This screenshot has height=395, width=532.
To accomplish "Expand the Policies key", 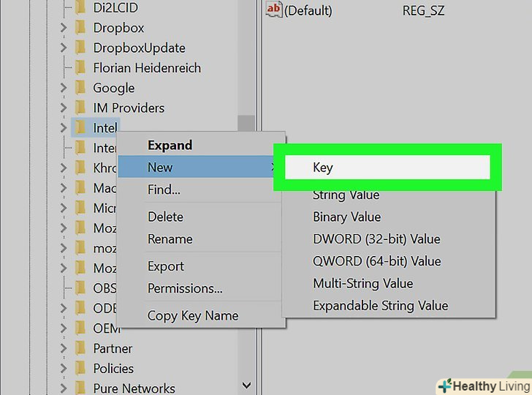I will pyautogui.click(x=64, y=368).
